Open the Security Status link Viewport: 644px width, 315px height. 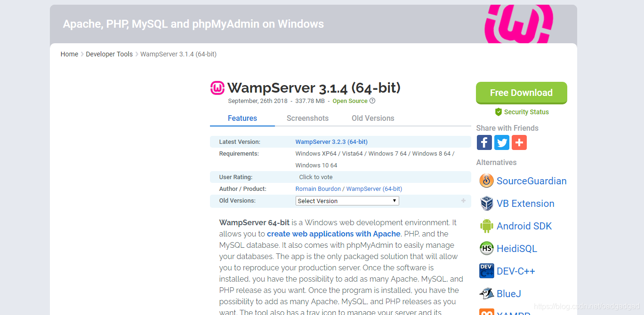[x=526, y=112]
